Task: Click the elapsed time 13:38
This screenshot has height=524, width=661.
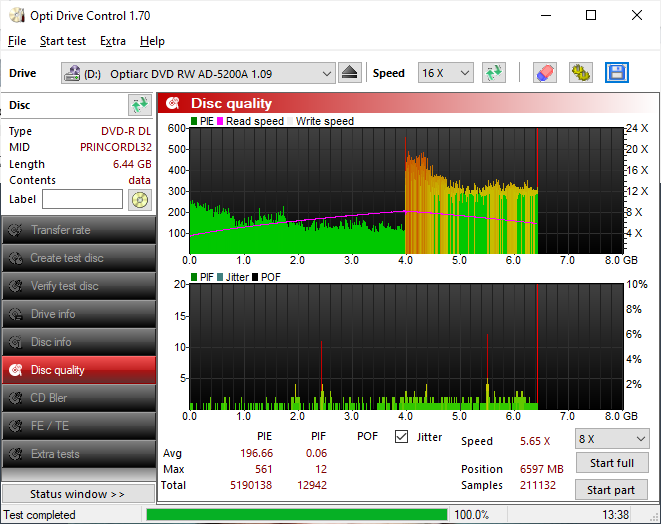Action: (x=615, y=515)
